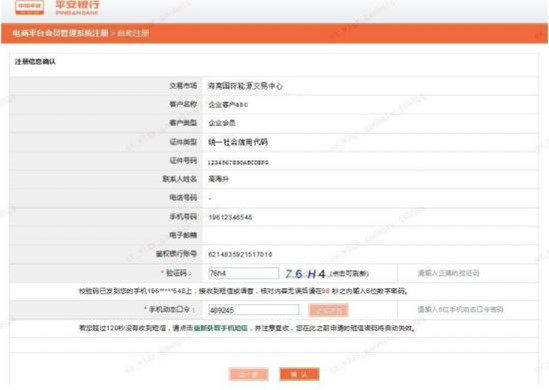The width and height of the screenshot is (549, 390).
Task: Click the contact name value beside 联系人姓名
Action: [218, 179]
